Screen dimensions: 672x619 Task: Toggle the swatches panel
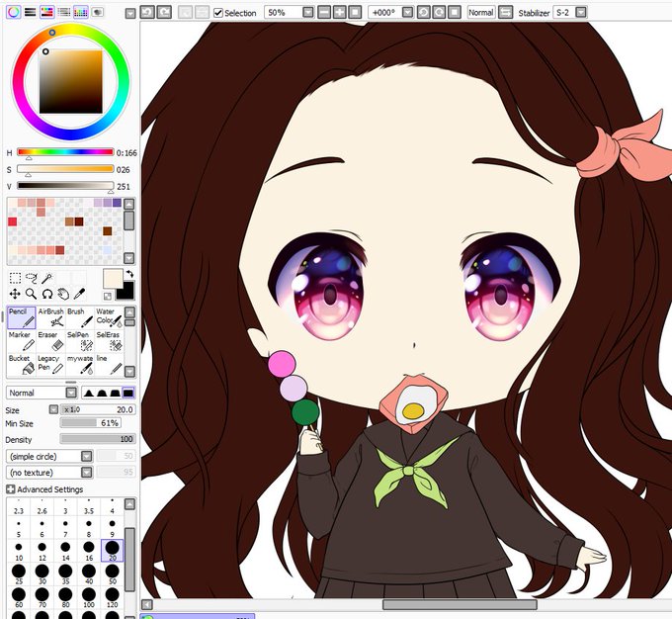pos(81,12)
